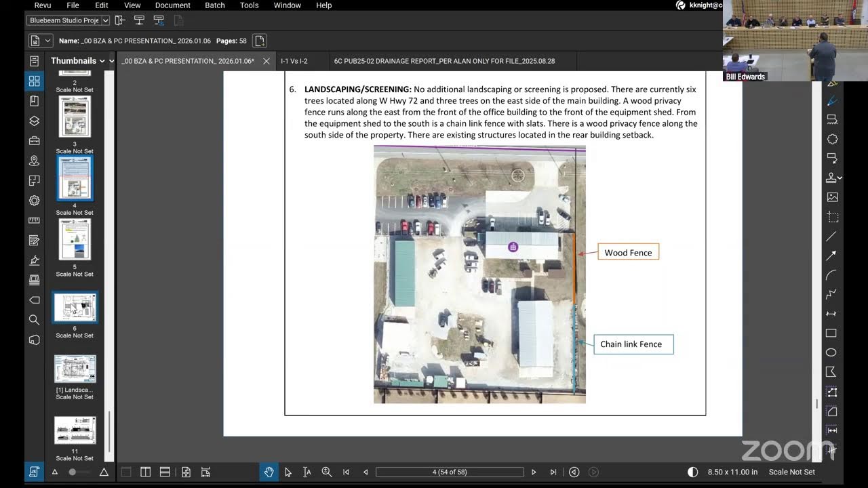The height and width of the screenshot is (488, 868).
Task: Open the Document menu
Action: 173,5
